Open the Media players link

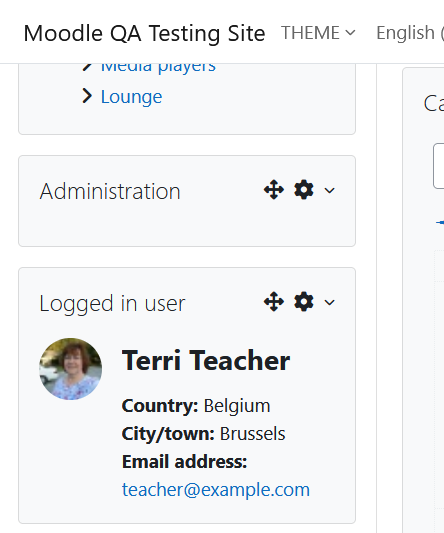coord(158,67)
